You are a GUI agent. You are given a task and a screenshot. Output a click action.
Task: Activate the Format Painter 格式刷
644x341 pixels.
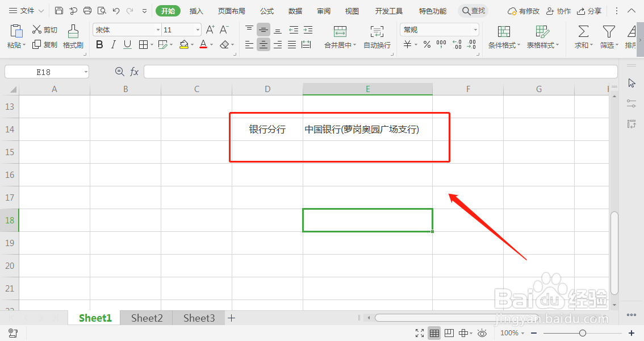(x=73, y=36)
